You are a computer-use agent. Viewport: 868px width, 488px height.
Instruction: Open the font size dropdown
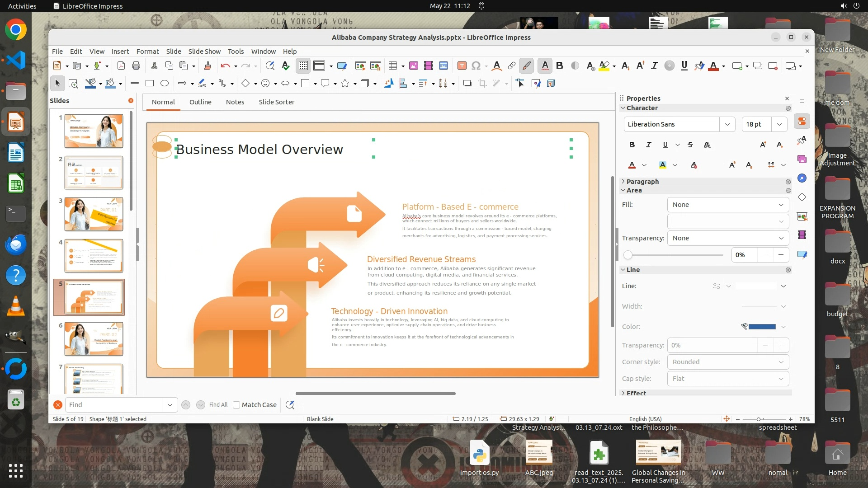click(779, 124)
